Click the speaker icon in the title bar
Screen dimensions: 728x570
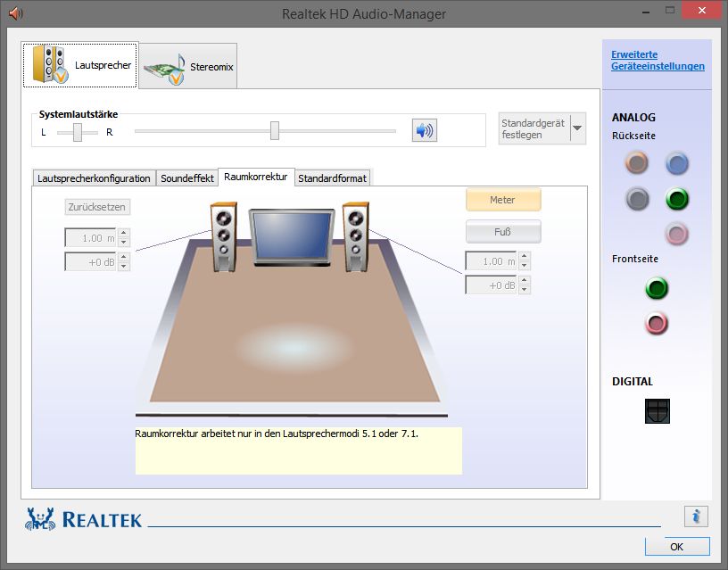[16, 13]
